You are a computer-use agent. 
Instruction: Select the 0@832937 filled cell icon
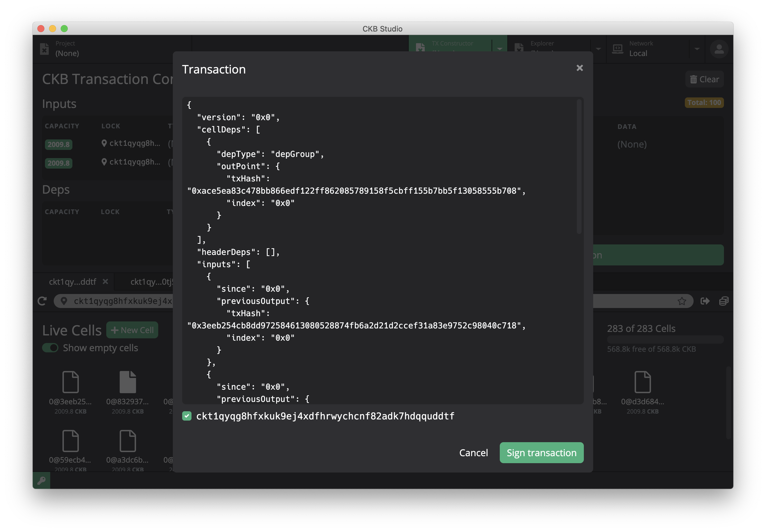click(128, 382)
